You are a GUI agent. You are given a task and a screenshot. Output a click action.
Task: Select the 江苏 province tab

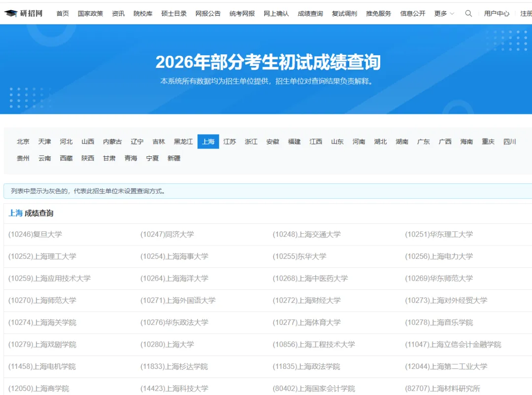coord(230,142)
